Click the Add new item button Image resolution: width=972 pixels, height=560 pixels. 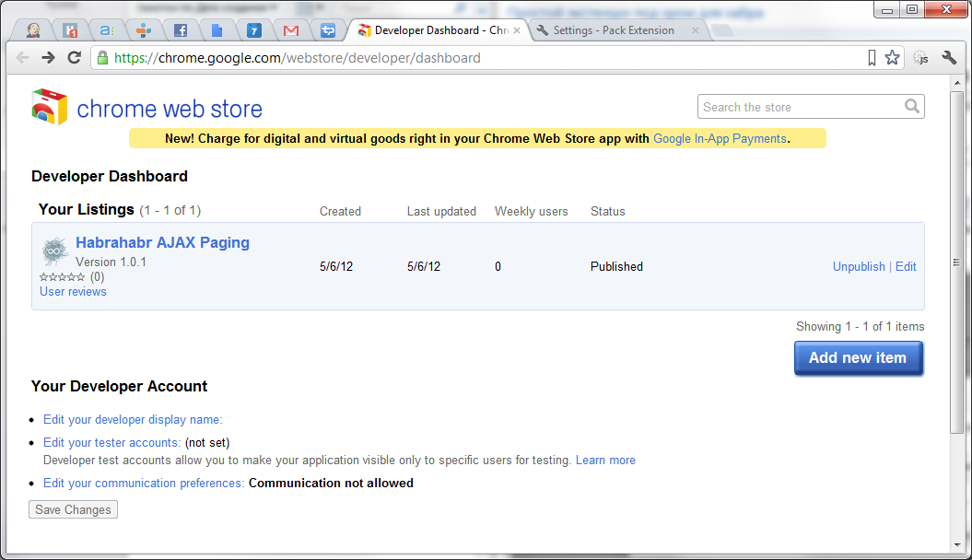859,358
